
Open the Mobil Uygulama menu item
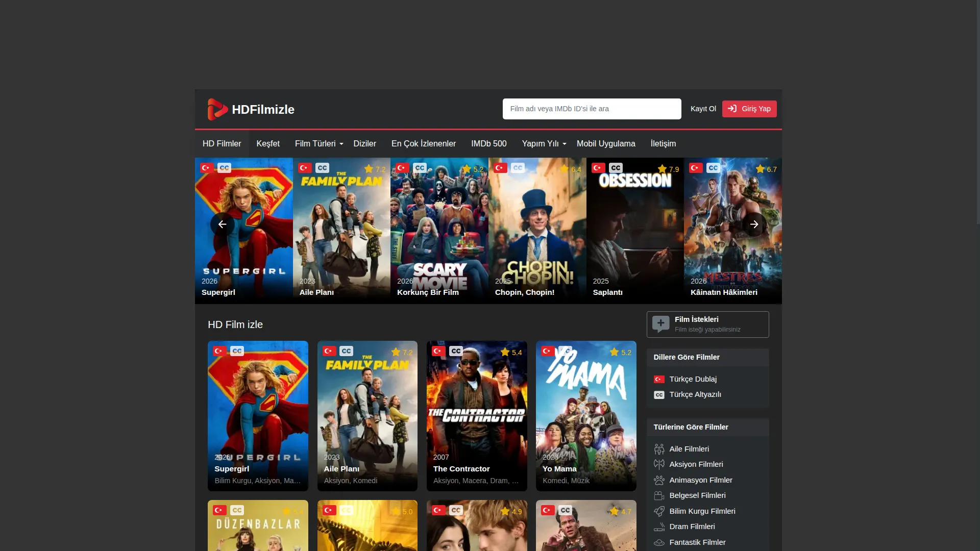[606, 144]
